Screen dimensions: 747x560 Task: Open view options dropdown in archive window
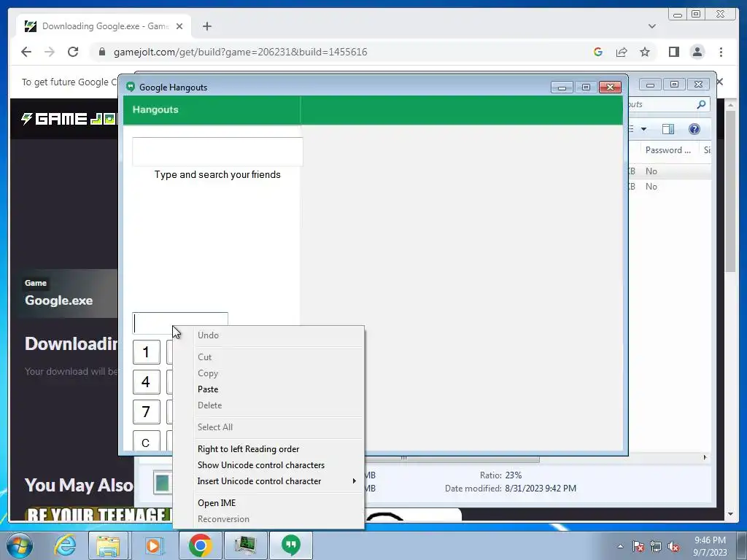[x=643, y=129]
